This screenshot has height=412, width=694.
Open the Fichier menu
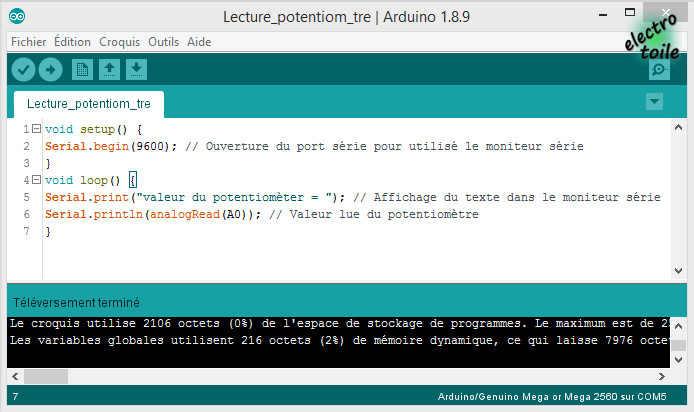point(28,42)
